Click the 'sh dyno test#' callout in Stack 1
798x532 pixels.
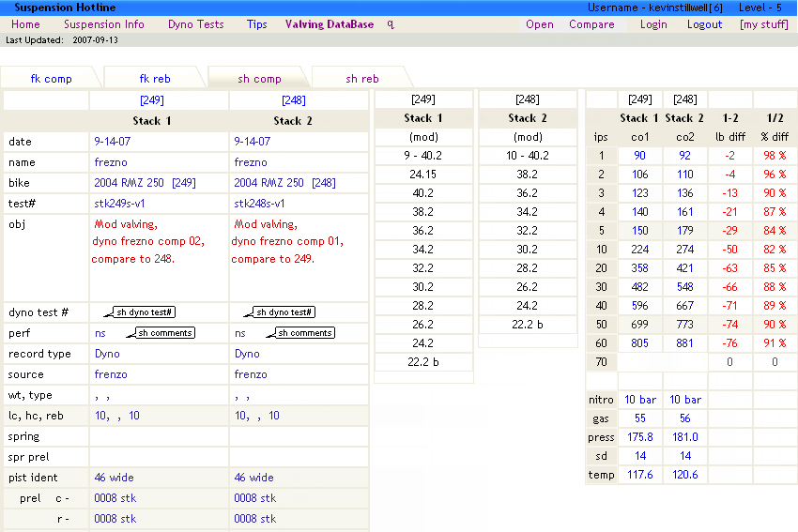click(x=146, y=312)
